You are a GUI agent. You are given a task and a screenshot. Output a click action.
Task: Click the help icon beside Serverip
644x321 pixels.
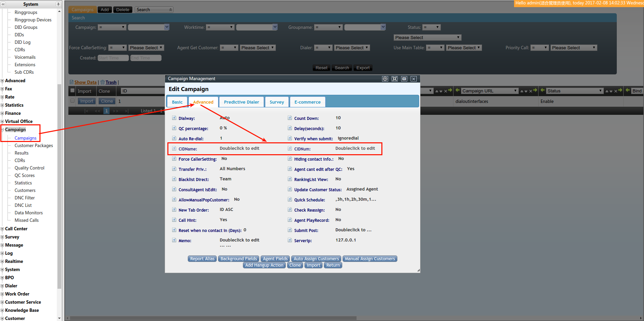(290, 240)
